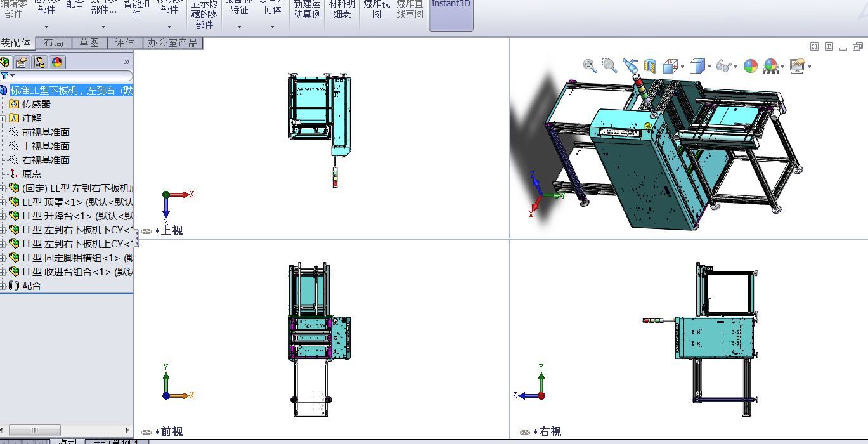Viewport: 868px width, 444px height.
Task: Open the DisplayManager color ball tab
Action: click(57, 62)
